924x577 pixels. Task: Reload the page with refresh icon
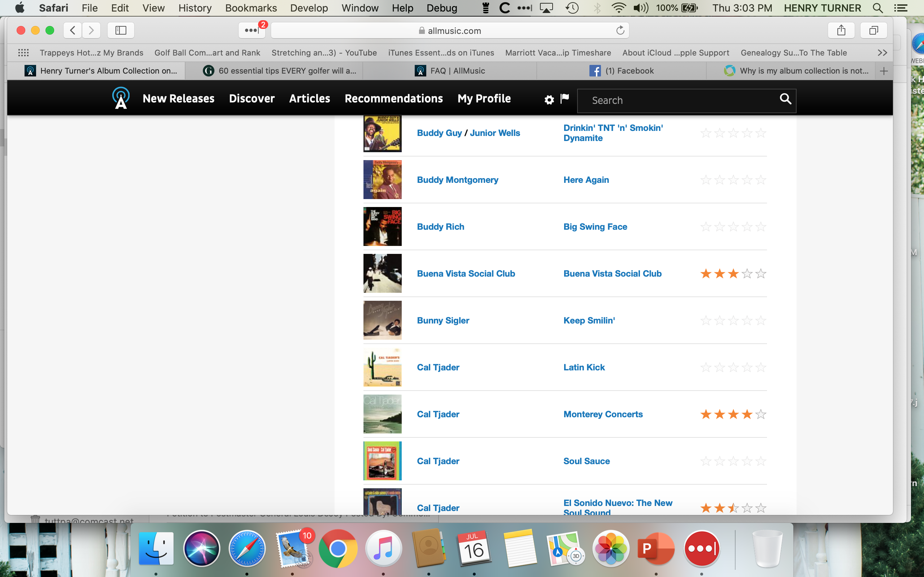pyautogui.click(x=620, y=31)
